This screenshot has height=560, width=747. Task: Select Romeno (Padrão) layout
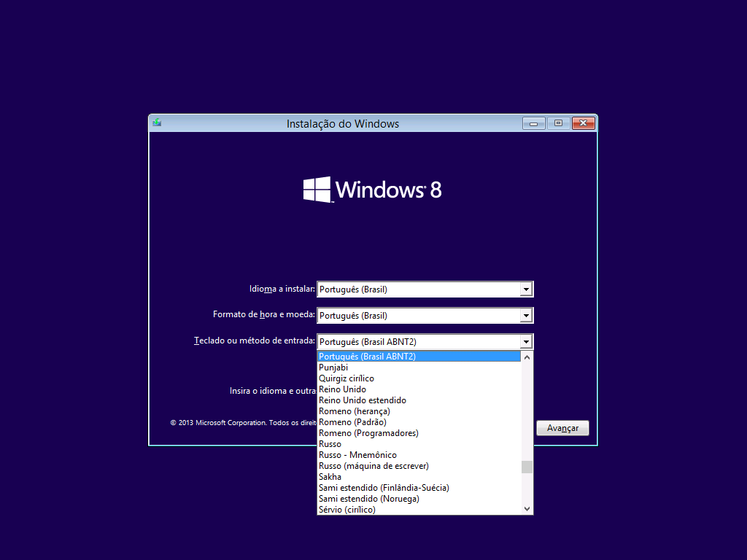pyautogui.click(x=419, y=422)
